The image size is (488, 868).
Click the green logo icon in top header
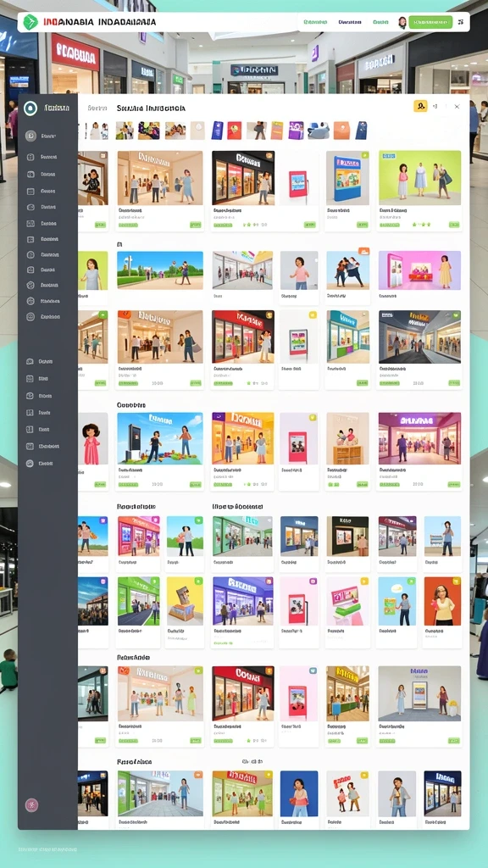click(x=30, y=22)
